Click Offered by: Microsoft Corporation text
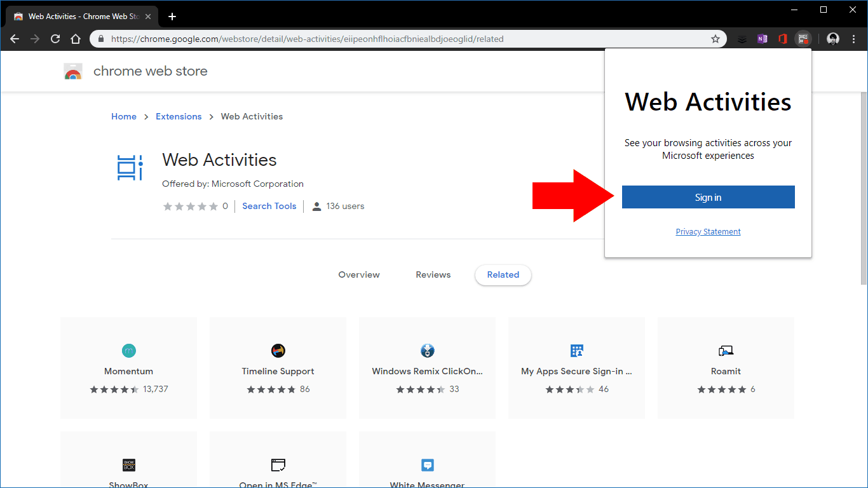Screen dimensions: 868x488 pos(233,184)
